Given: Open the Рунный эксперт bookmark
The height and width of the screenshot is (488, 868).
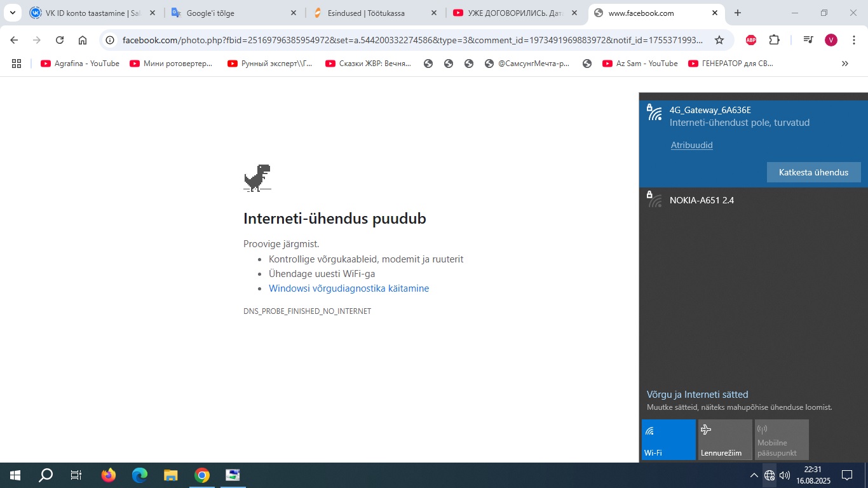Looking at the screenshot, I should (270, 64).
